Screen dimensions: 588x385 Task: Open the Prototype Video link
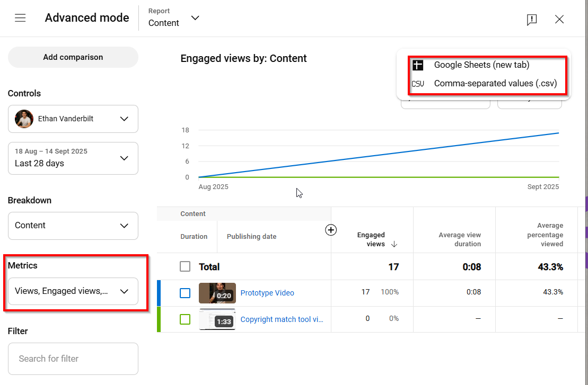tap(267, 293)
